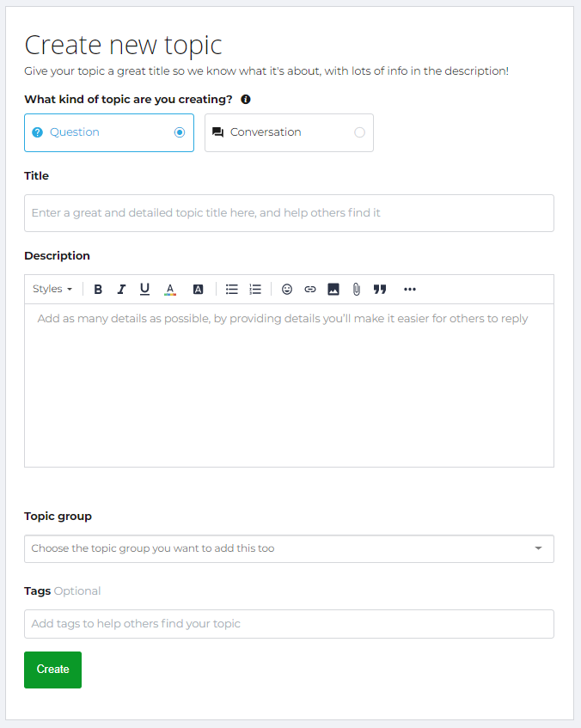The height and width of the screenshot is (728, 581).
Task: Open the text color picker
Action: coord(170,290)
